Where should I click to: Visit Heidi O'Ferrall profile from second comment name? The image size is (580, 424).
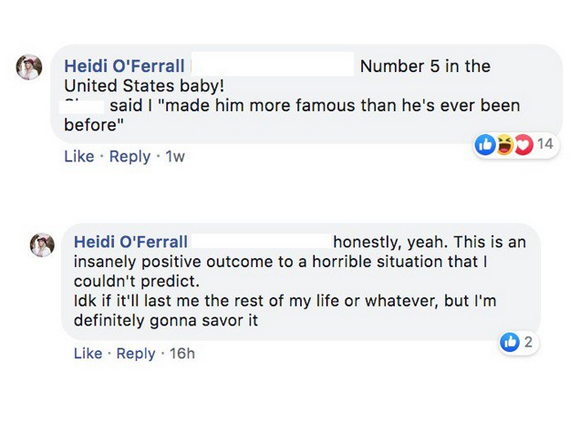(x=131, y=242)
